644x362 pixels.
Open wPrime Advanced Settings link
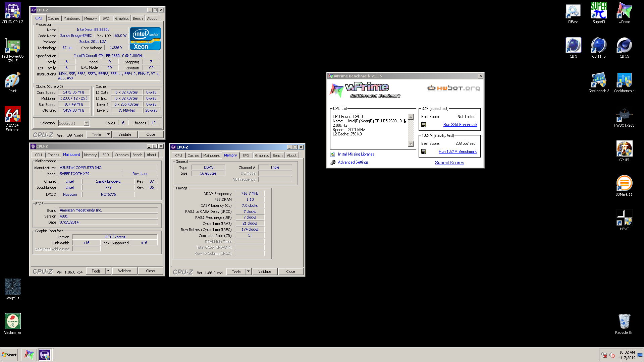[353, 162]
